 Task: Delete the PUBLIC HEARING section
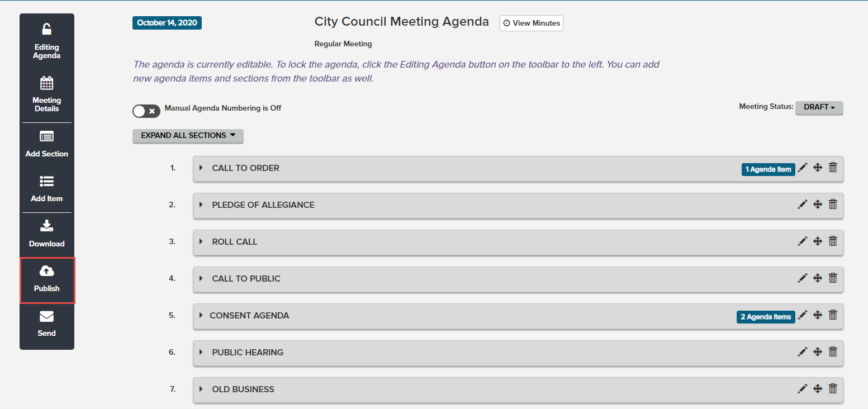click(x=833, y=352)
